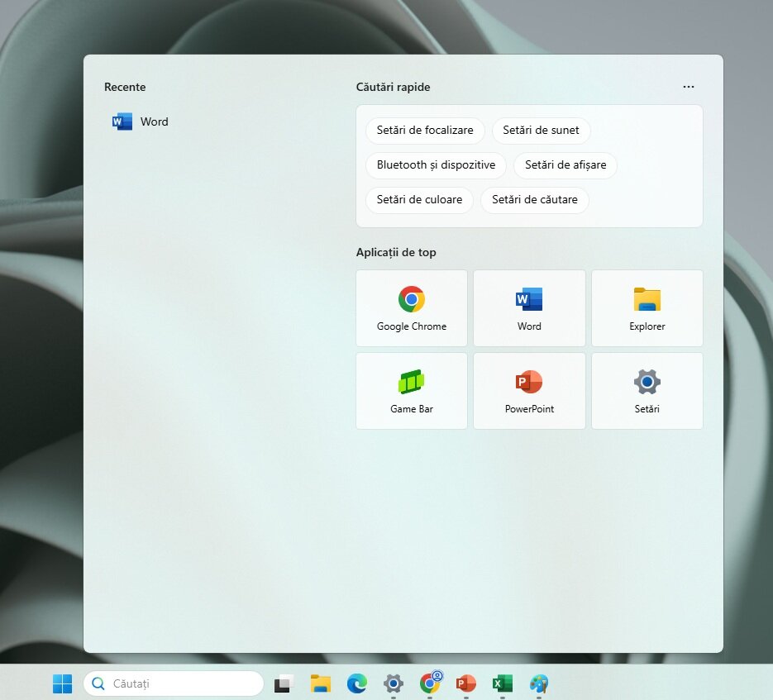Select Setări de focalizare quick search
773x700 pixels.
tap(425, 130)
